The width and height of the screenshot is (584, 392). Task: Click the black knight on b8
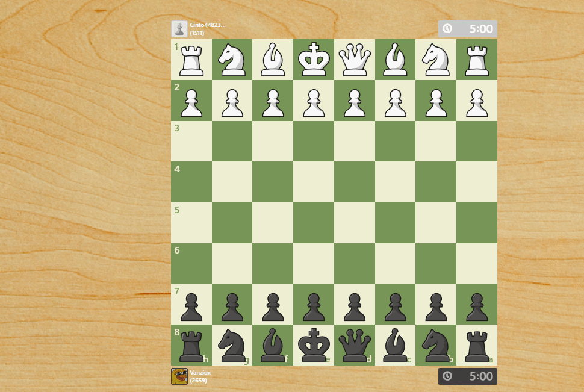(x=436, y=346)
